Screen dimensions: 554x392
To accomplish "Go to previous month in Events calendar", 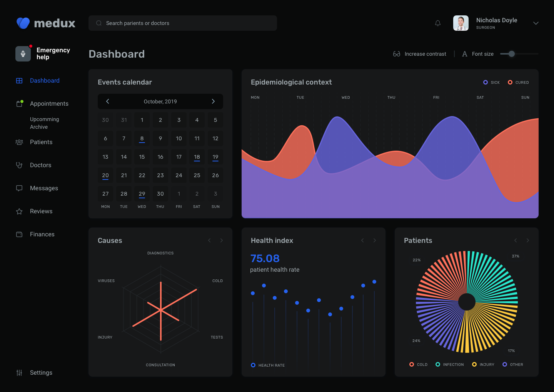I will 108,101.
